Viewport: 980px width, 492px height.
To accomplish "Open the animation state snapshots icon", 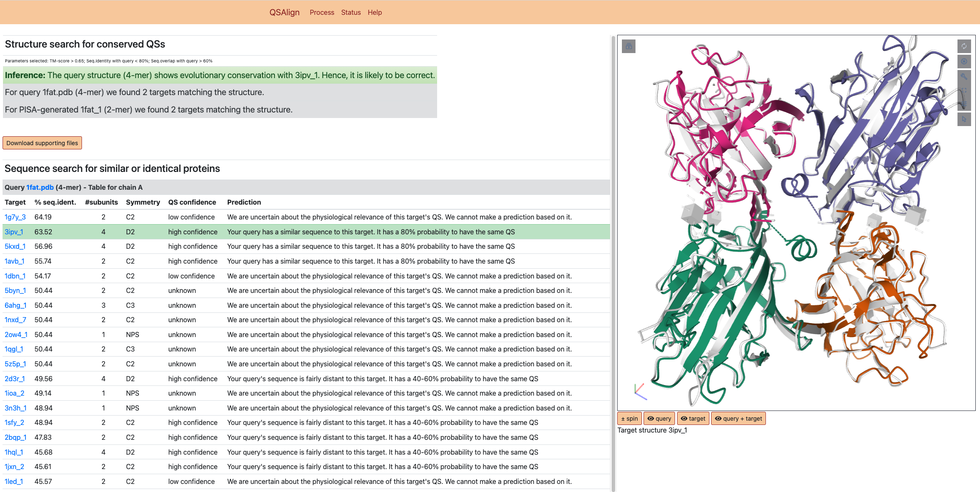I will [x=628, y=46].
